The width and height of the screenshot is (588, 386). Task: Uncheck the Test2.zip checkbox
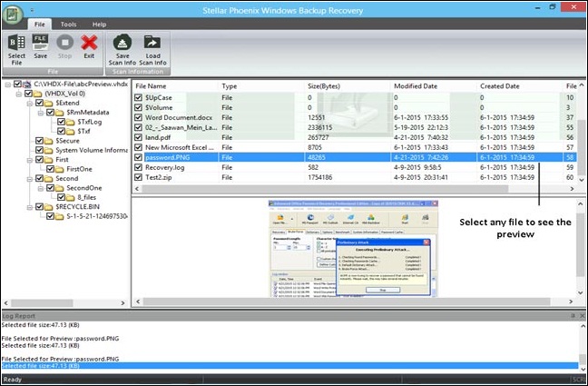(138, 177)
